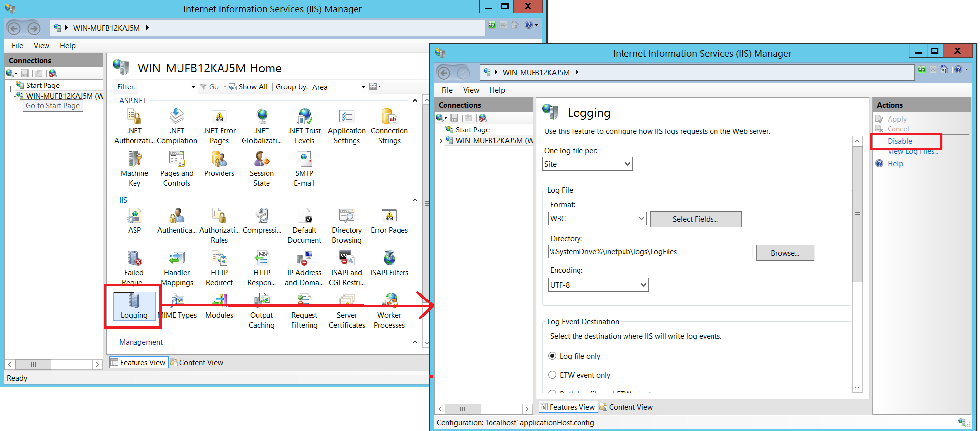Open .NET Compilation feature
The height and width of the screenshot is (431, 980).
(177, 127)
